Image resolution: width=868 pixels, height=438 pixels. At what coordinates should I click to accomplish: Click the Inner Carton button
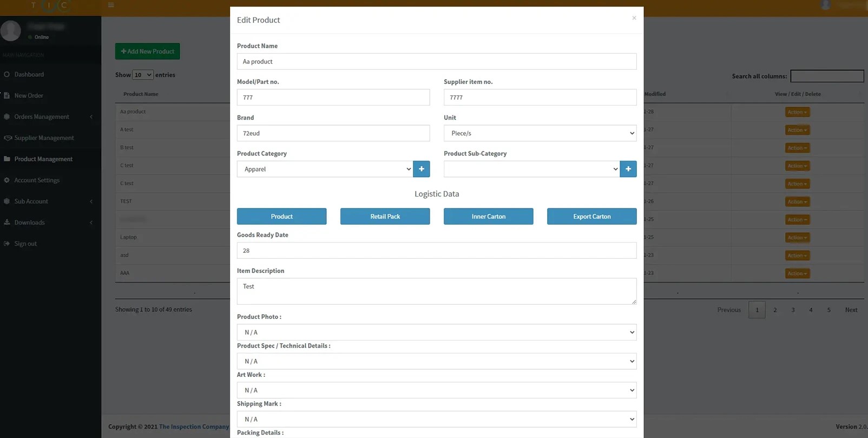[x=488, y=217]
